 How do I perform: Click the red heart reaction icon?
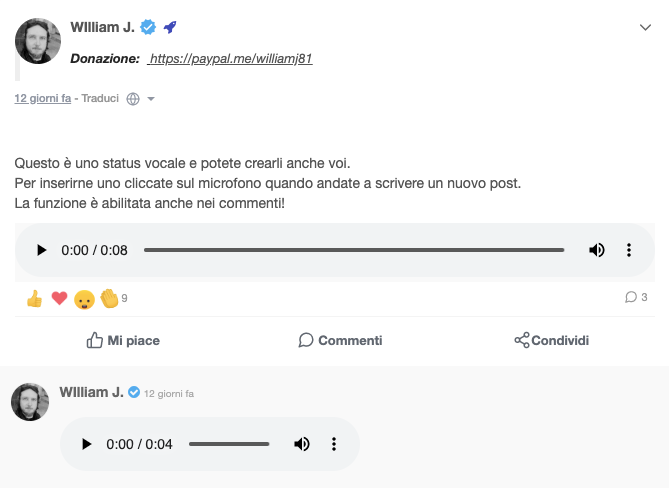click(x=59, y=298)
